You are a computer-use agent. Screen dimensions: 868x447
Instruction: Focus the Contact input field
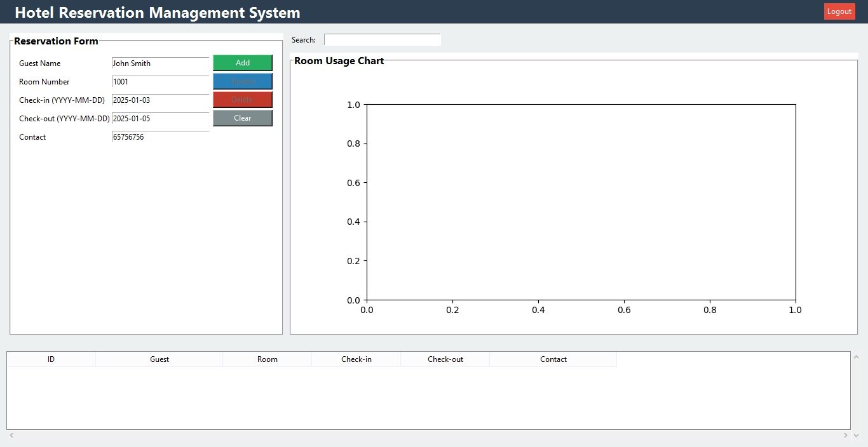(x=160, y=137)
